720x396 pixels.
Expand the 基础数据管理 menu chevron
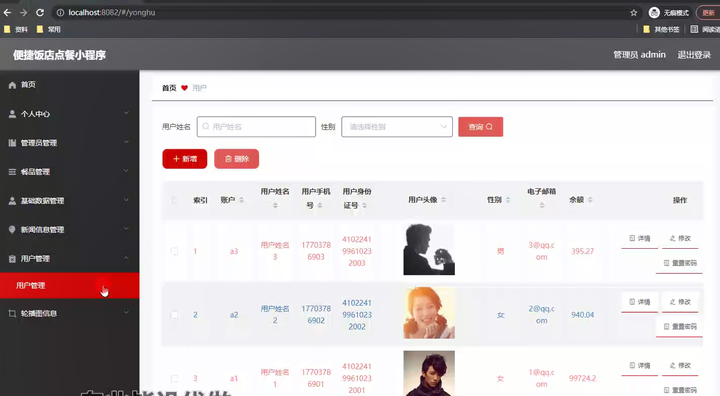[x=126, y=200]
